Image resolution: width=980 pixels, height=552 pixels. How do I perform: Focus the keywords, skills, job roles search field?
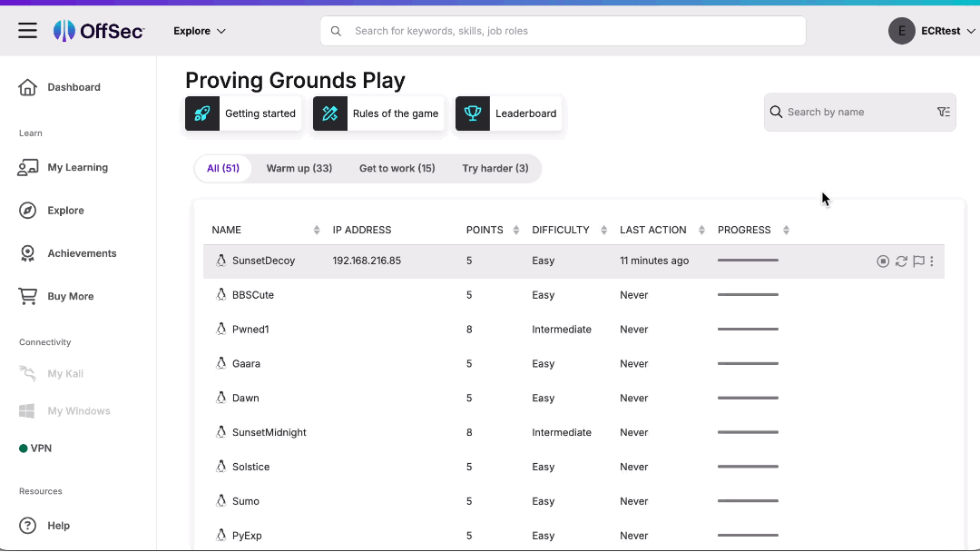pyautogui.click(x=563, y=31)
